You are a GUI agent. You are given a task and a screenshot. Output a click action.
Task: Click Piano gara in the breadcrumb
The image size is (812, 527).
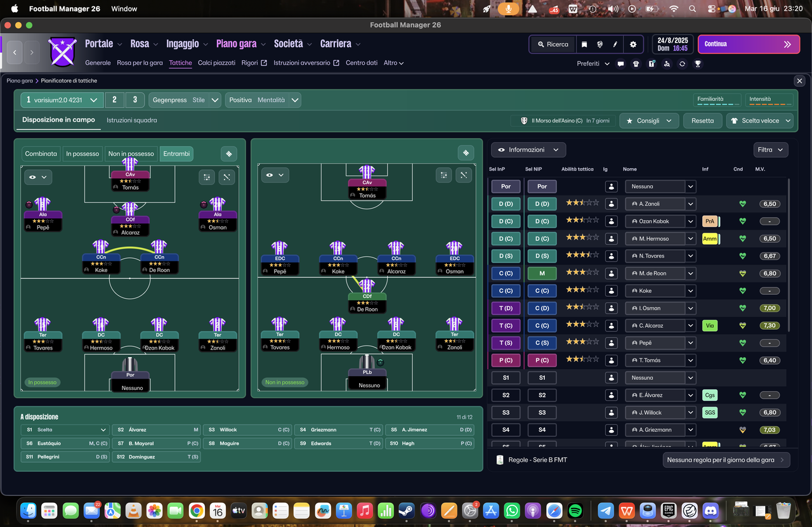tap(20, 81)
